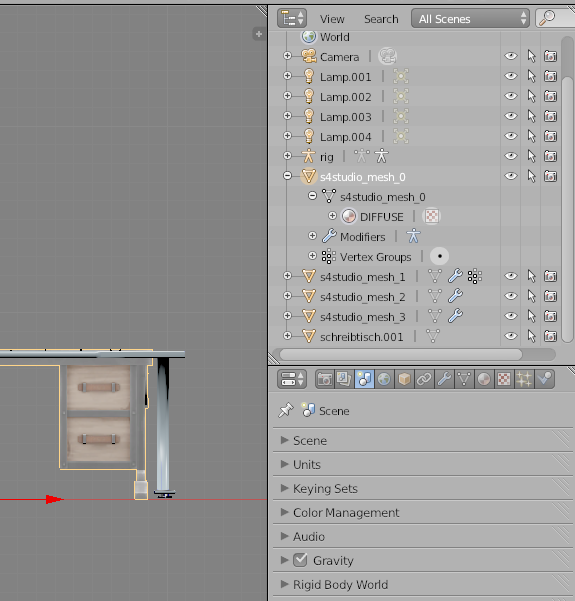Open the Object properties cube icon
The width and height of the screenshot is (575, 601).
point(404,379)
